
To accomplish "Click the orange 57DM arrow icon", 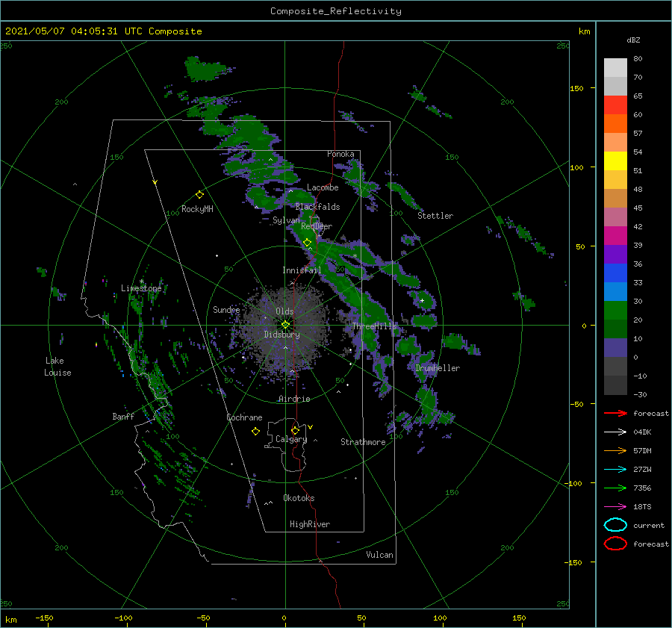I will [x=615, y=450].
